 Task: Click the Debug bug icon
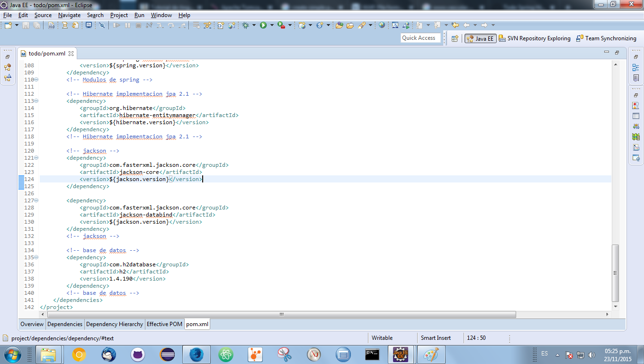pyautogui.click(x=245, y=25)
